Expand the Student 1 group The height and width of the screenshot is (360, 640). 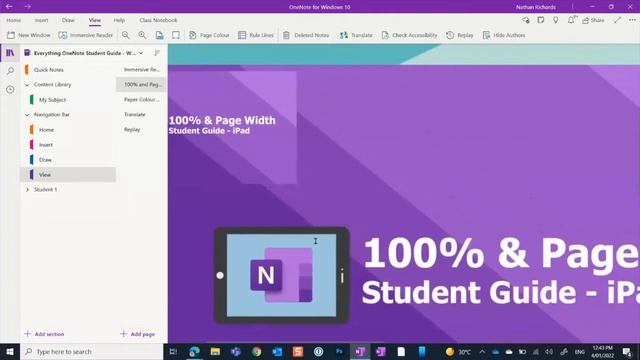[x=27, y=190]
